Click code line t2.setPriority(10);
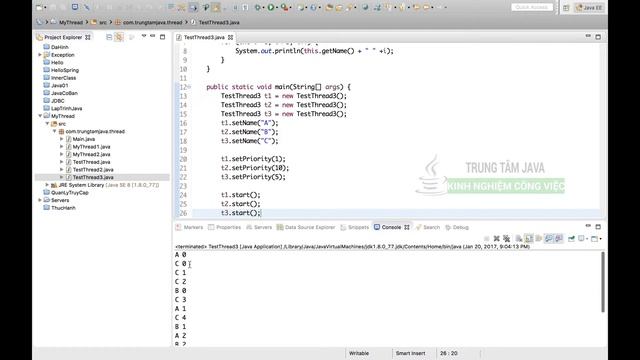Image resolution: width=640 pixels, height=360 pixels. coord(255,168)
